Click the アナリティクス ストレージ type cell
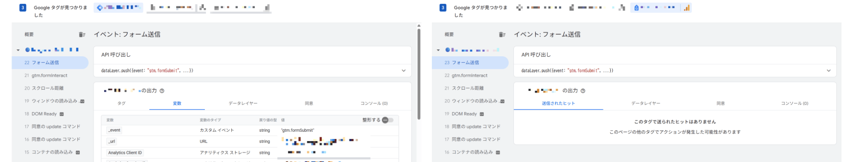This screenshot has height=162, width=868. point(225,153)
